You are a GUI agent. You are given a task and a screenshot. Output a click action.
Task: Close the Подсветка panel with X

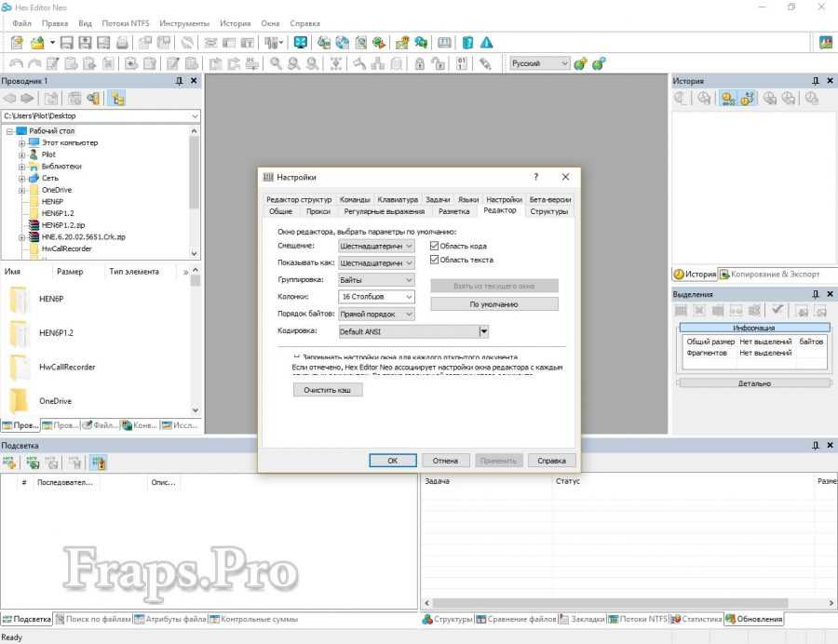[x=830, y=445]
